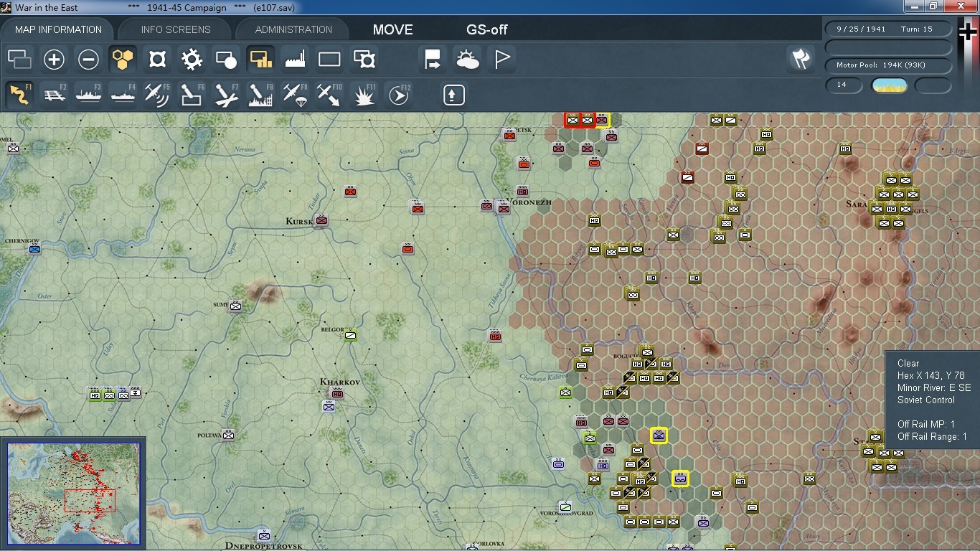980x551 pixels.
Task: Open the ADMINISTRATION tab
Action: 293,29
